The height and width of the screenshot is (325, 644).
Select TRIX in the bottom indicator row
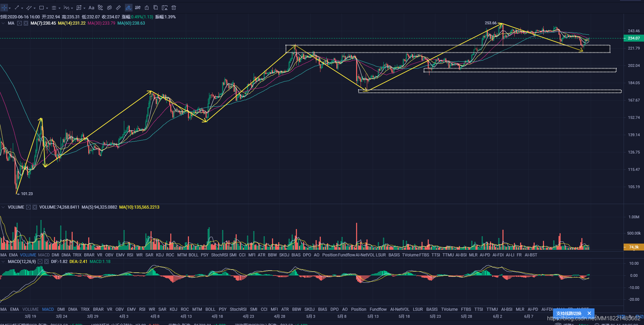coord(85,309)
